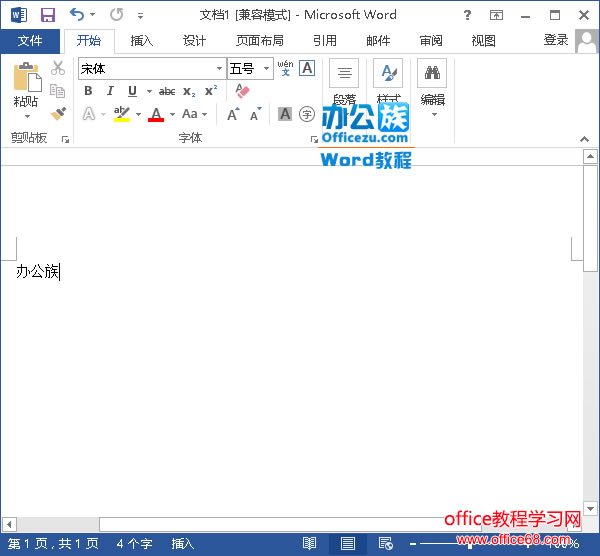Switch to Read Mode view
Screen dimensions: 600x556
pyautogui.click(x=309, y=543)
